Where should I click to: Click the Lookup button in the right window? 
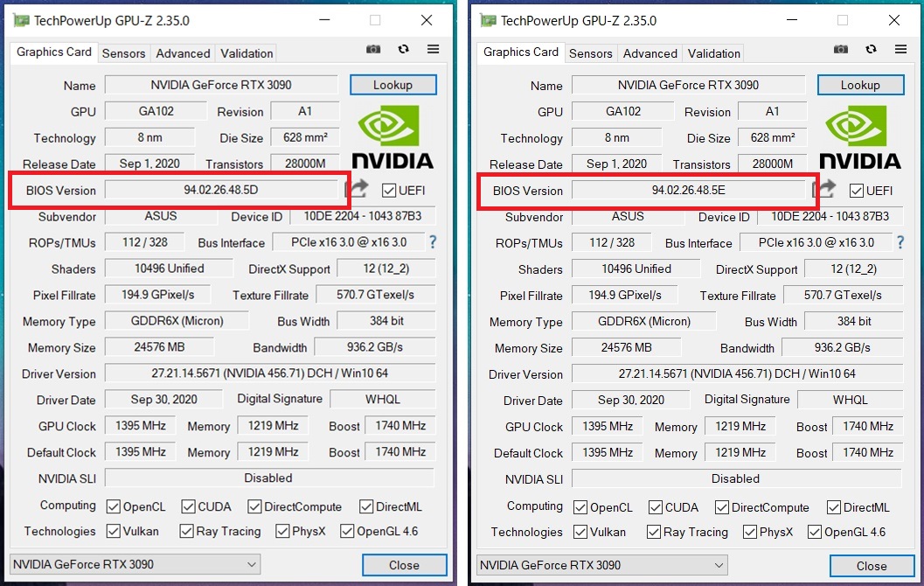coord(860,85)
